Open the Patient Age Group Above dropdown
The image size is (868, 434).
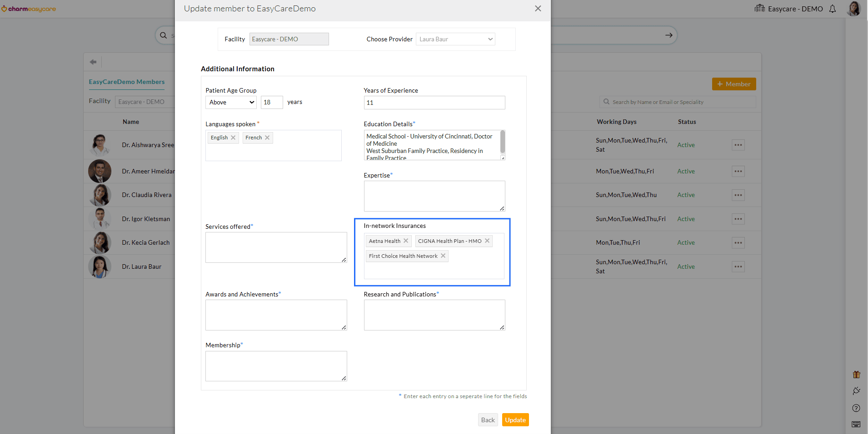pos(231,102)
